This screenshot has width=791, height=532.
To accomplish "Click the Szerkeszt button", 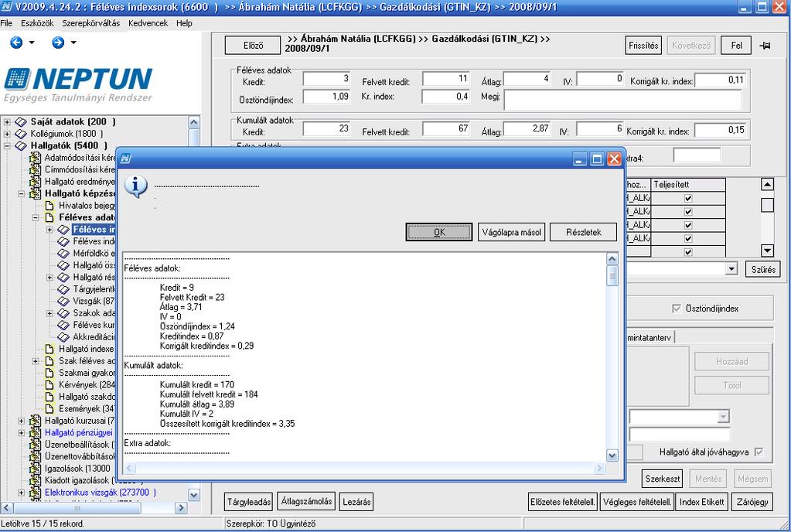I will coord(663,479).
